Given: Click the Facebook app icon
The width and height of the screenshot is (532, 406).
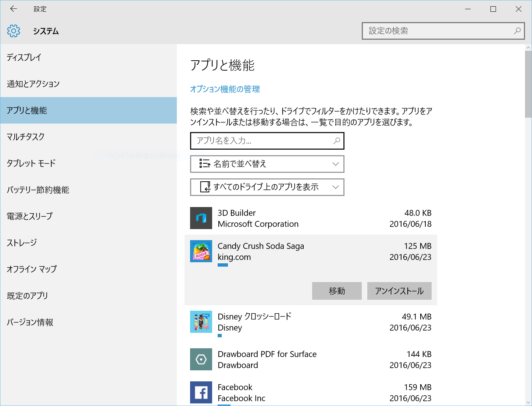Looking at the screenshot, I should tap(201, 392).
